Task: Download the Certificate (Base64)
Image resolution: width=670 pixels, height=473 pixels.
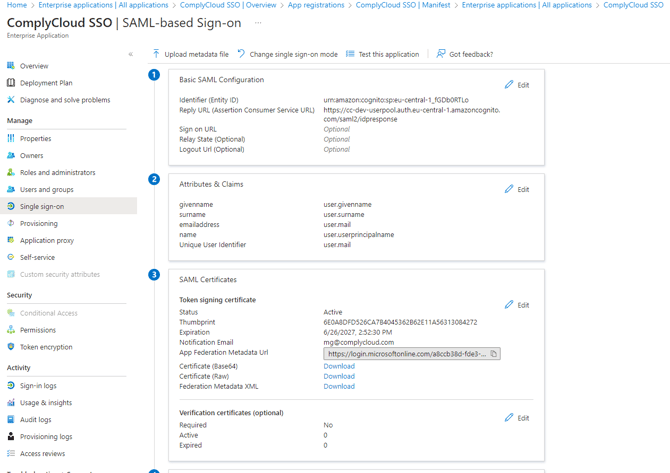Action: coord(339,366)
